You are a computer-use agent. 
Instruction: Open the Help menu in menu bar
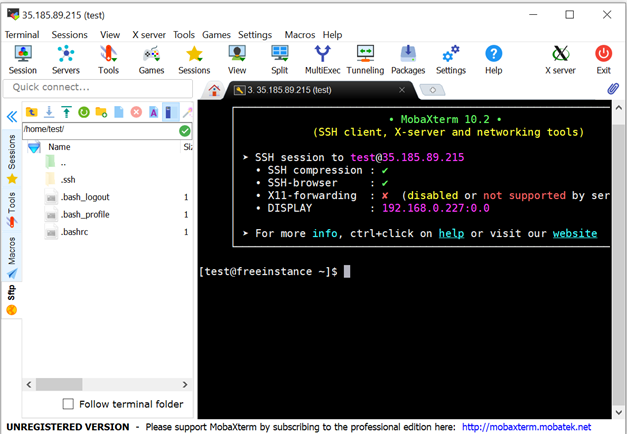332,35
